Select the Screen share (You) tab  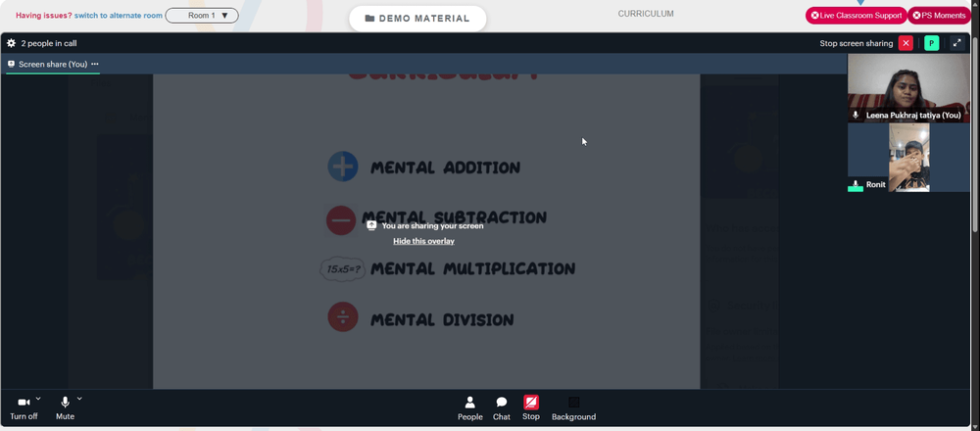tap(53, 65)
